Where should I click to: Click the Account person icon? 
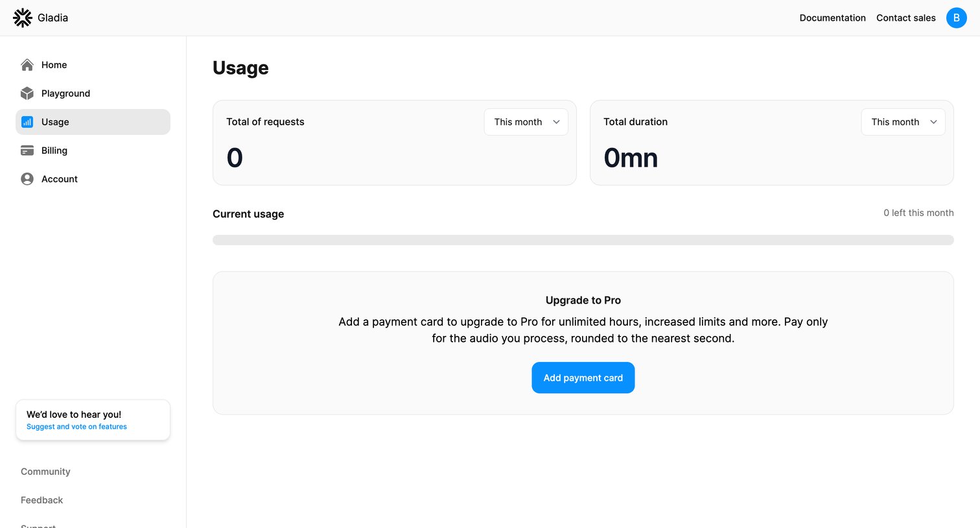(27, 179)
